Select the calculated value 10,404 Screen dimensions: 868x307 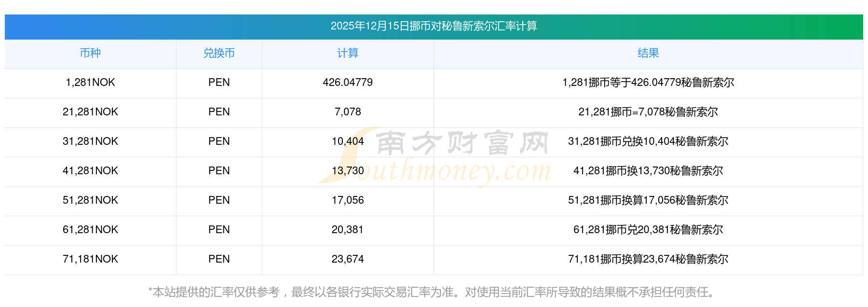pos(348,141)
